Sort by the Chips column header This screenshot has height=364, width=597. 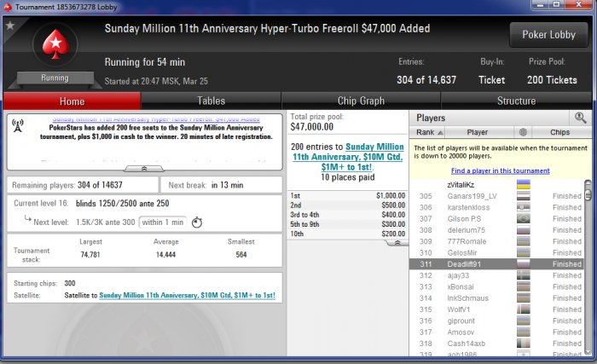[x=560, y=132]
